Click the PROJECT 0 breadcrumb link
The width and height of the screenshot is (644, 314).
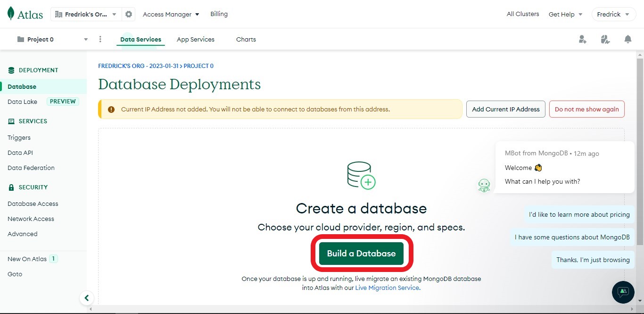(x=198, y=66)
